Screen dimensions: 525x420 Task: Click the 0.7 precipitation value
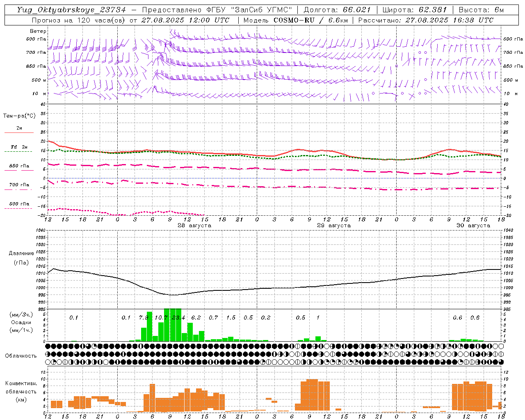tap(213, 317)
